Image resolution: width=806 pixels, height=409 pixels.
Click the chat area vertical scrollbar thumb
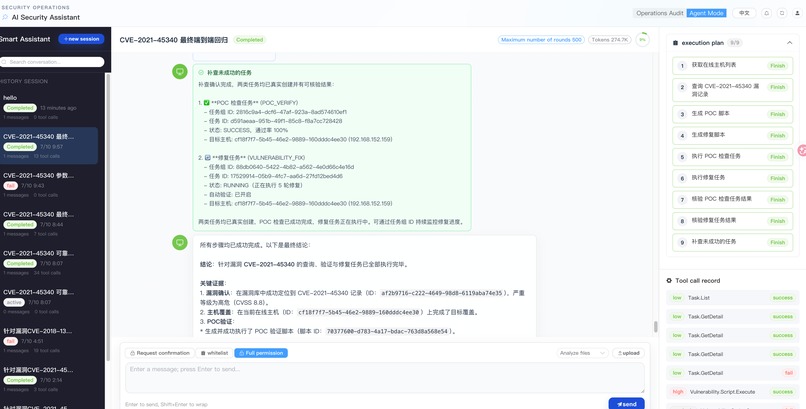coord(655,327)
